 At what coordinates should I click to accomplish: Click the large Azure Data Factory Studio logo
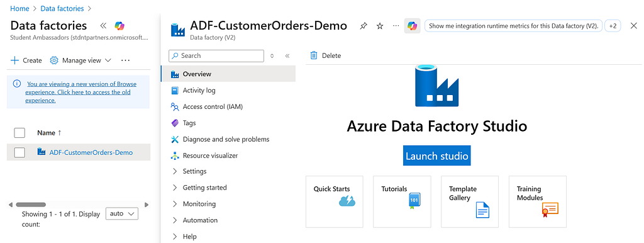[x=436, y=86]
